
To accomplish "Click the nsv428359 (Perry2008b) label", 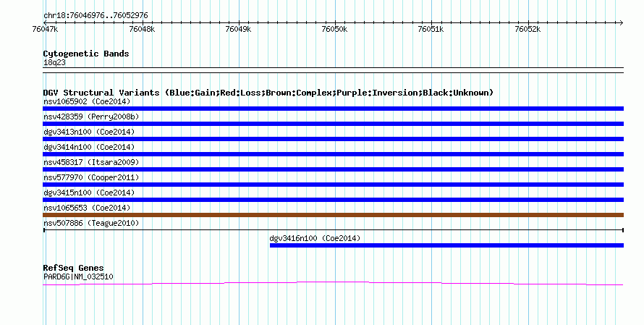I will [91, 117].
